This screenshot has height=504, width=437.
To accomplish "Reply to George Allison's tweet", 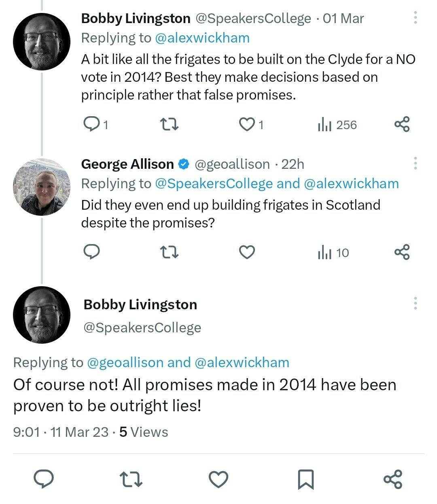I will tap(91, 252).
